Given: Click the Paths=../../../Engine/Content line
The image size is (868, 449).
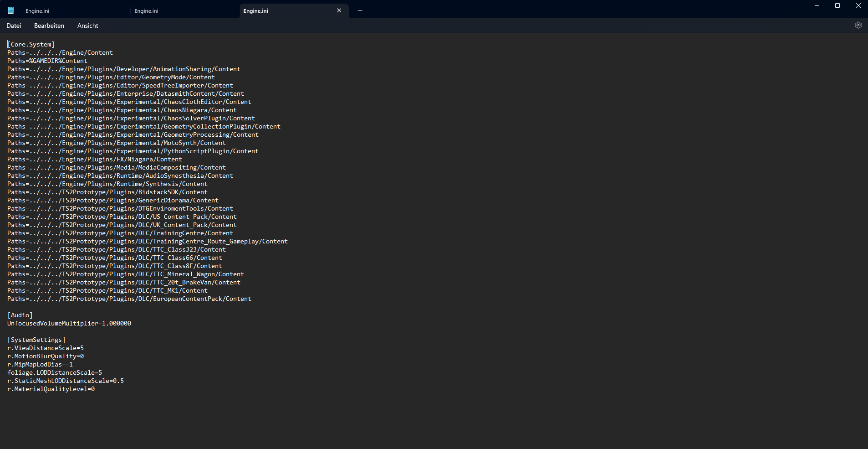Looking at the screenshot, I should tap(60, 52).
